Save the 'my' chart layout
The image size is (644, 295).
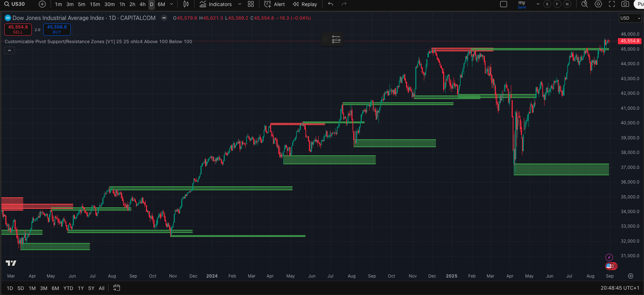[522, 4]
